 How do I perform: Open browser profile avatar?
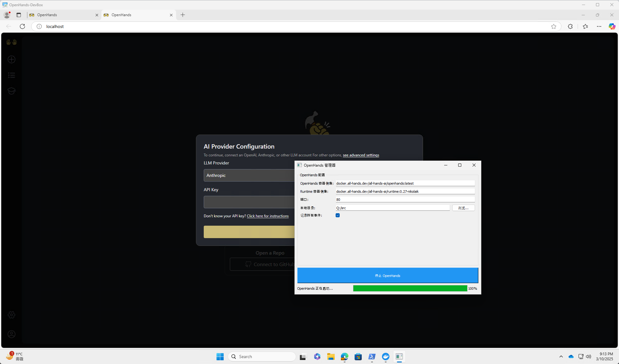(x=7, y=15)
